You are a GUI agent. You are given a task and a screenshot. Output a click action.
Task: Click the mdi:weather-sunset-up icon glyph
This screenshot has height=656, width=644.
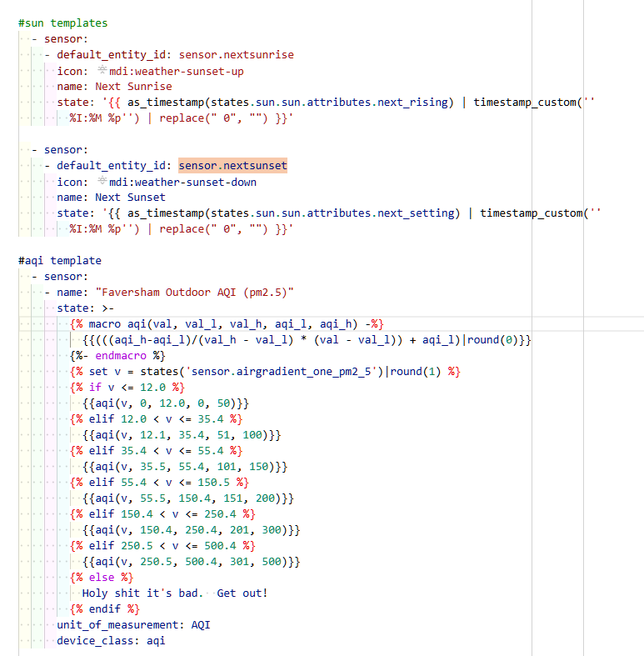pos(102,70)
